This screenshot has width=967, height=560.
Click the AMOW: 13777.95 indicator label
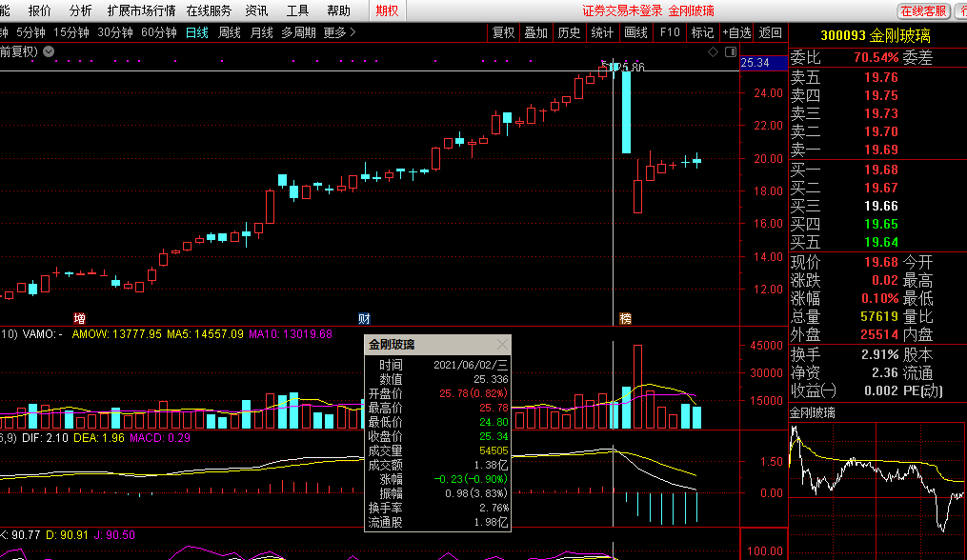click(116, 334)
